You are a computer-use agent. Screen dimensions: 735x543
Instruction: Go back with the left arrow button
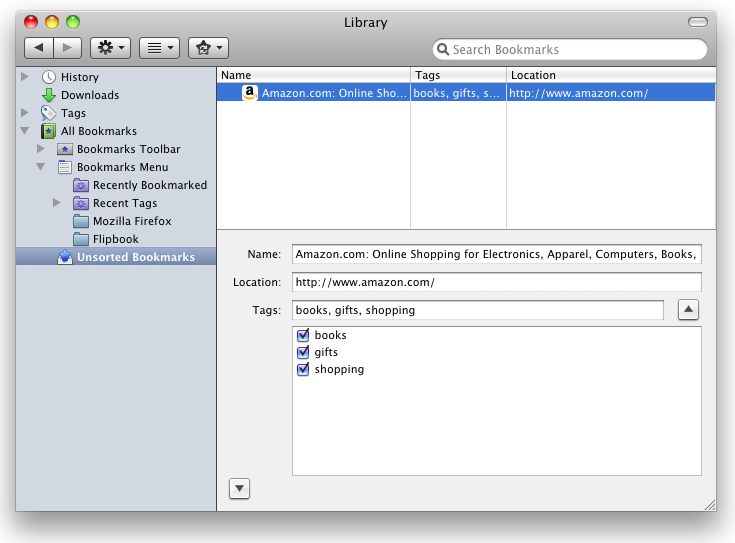point(39,48)
